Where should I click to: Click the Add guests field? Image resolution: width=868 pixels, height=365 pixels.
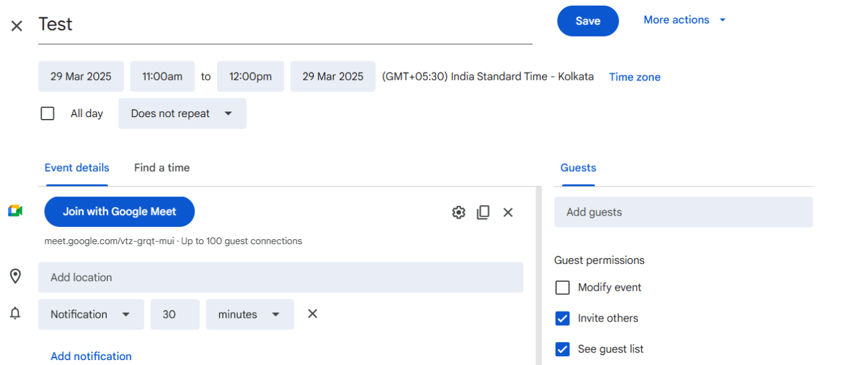coord(683,212)
